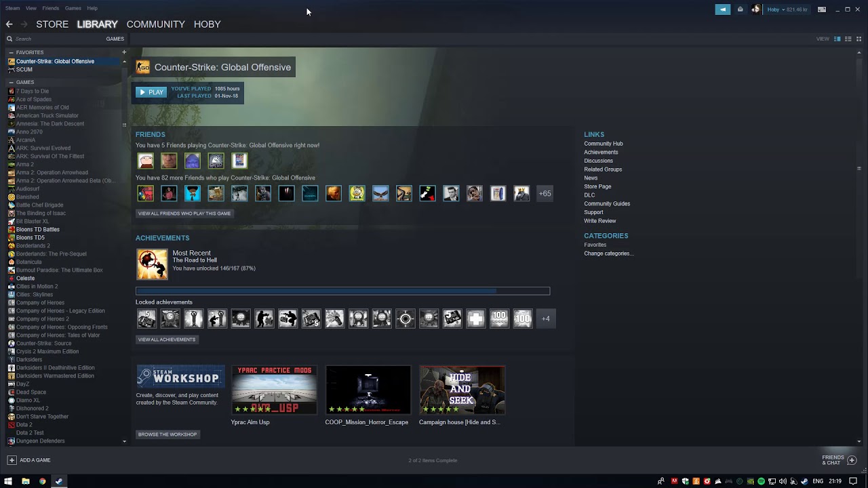
Task: Click the achievements progress bar
Action: (x=342, y=291)
